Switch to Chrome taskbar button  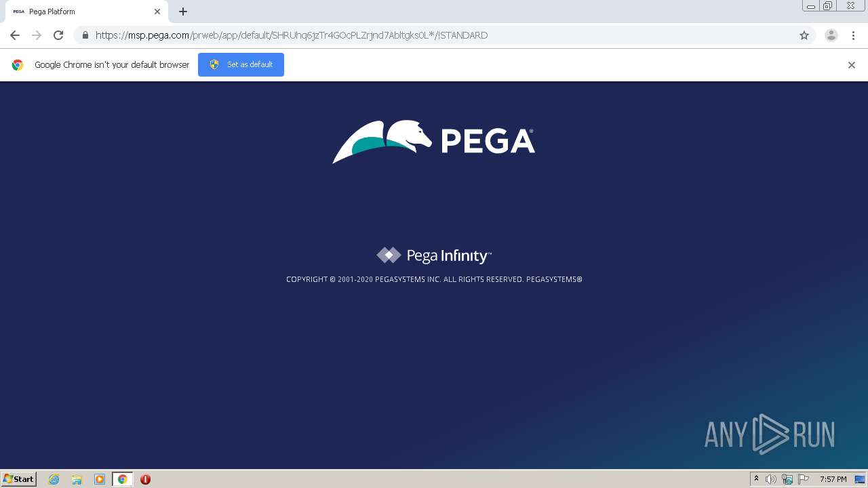point(122,479)
